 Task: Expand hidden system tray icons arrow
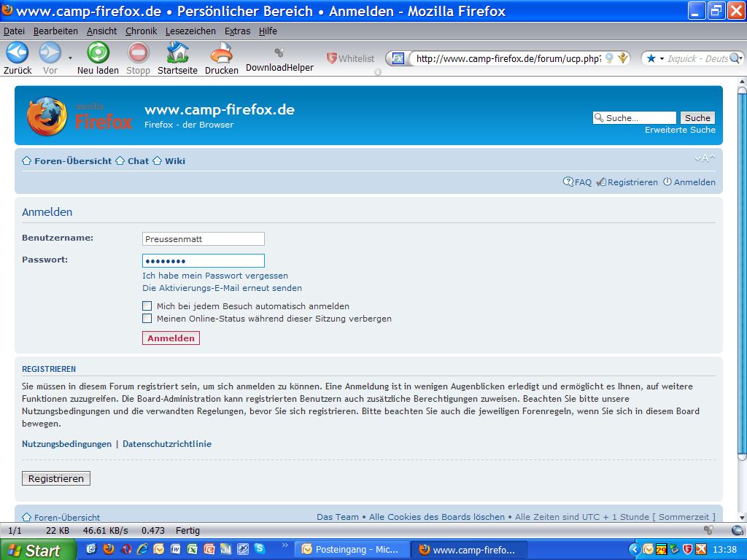click(x=634, y=550)
